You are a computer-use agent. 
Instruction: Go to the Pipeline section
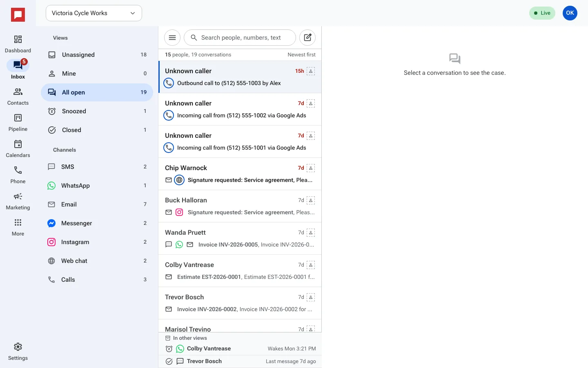[x=18, y=123]
